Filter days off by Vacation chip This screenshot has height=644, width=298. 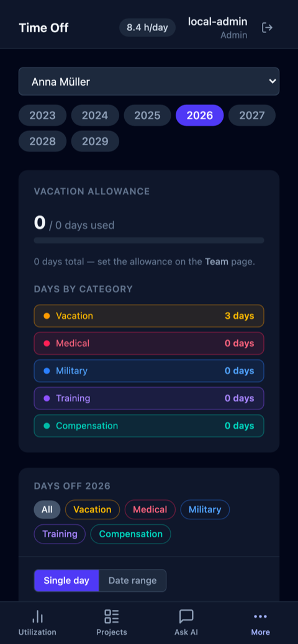point(93,510)
